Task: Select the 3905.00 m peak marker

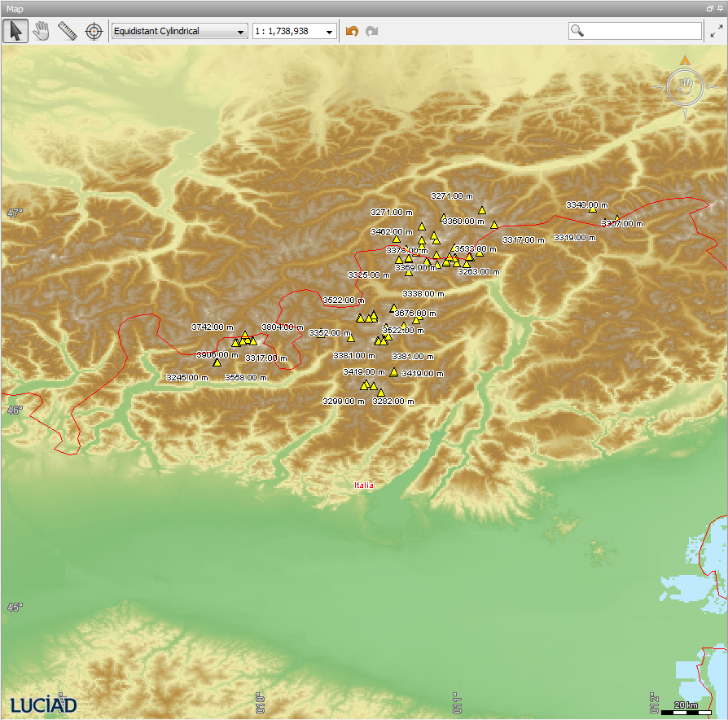Action: pyautogui.click(x=217, y=362)
